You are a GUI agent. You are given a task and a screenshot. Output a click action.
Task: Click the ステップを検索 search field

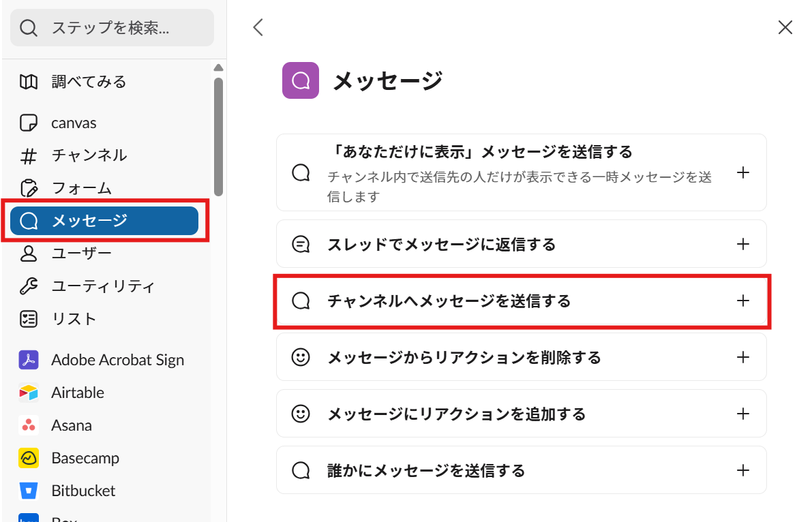coord(123,28)
